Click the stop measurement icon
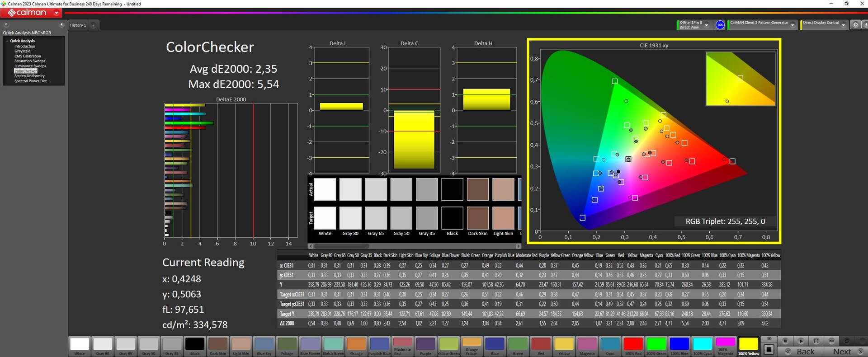This screenshot has height=357, width=868. point(785,341)
